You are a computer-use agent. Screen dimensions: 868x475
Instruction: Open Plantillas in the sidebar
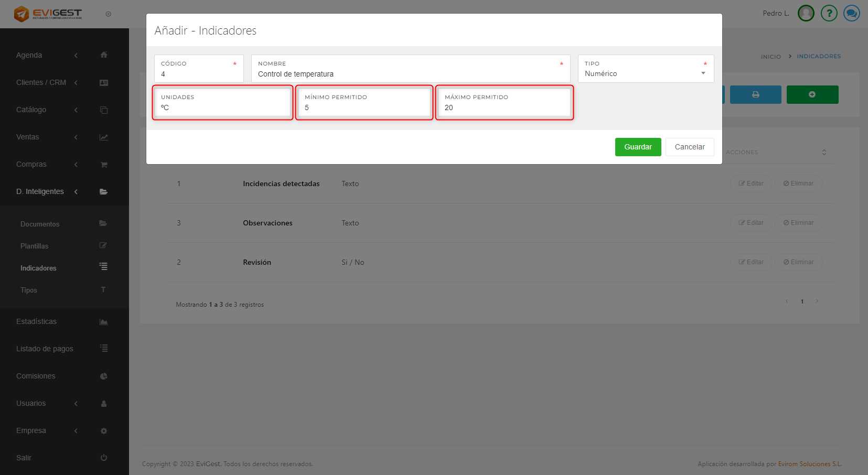point(35,246)
